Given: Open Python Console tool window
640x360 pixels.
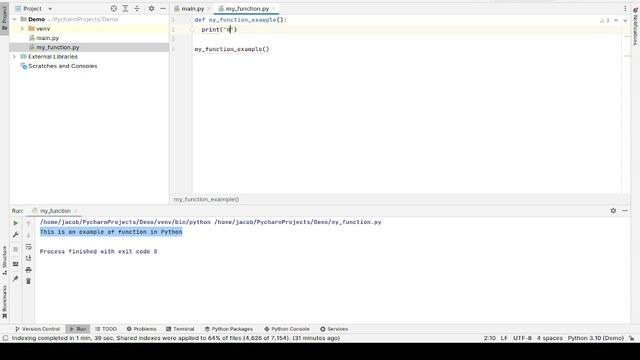Looking at the screenshot, I should click(x=287, y=329).
